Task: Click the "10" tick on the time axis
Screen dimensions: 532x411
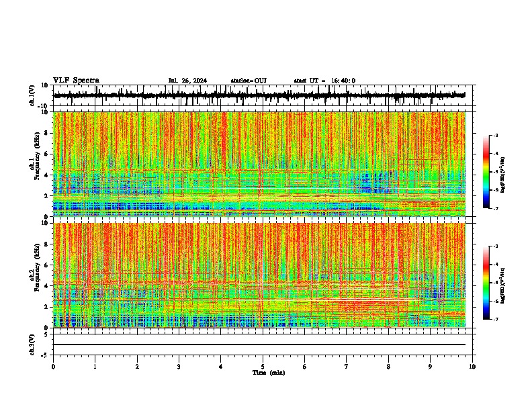Action: [472, 367]
